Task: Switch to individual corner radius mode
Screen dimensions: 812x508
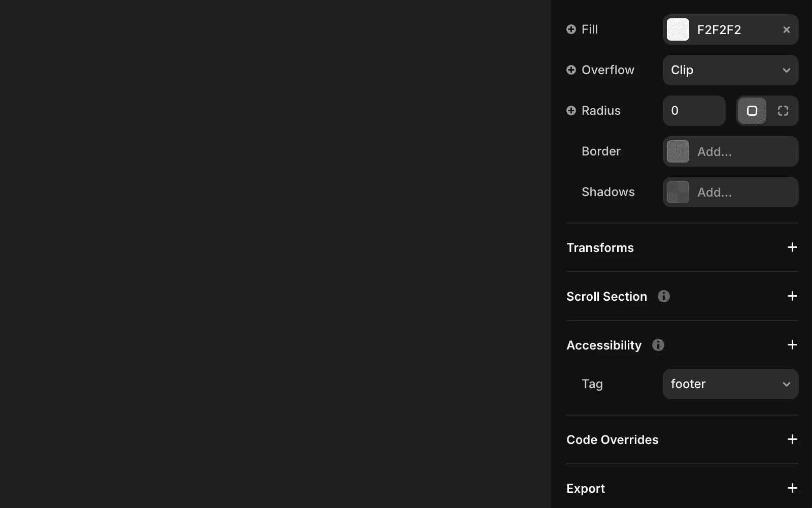Action: (783, 111)
